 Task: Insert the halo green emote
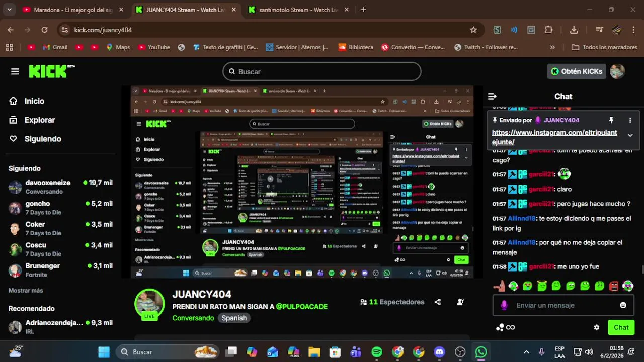tap(542, 286)
